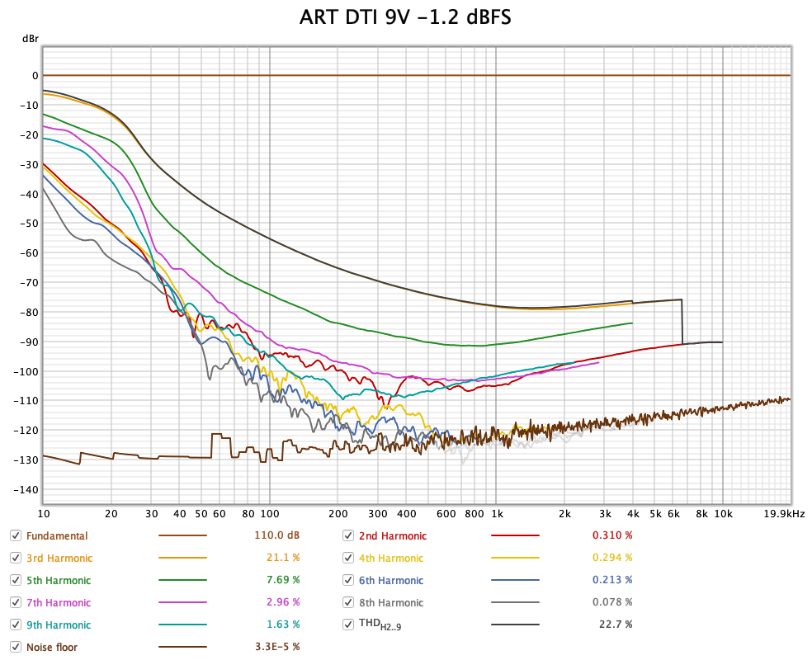Screen dimensions: 812x660
Task: Click the chart title ART DTI 9V -1.2 dBFS
Action: tap(405, 17)
